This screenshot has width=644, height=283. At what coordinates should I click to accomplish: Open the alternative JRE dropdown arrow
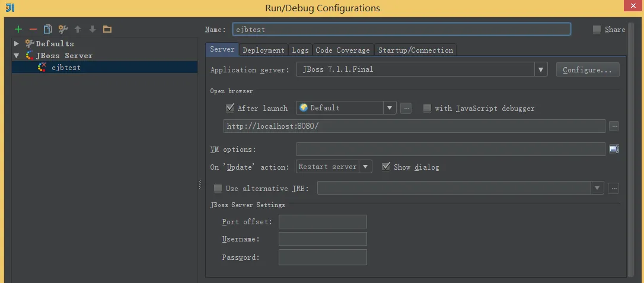[x=597, y=188]
